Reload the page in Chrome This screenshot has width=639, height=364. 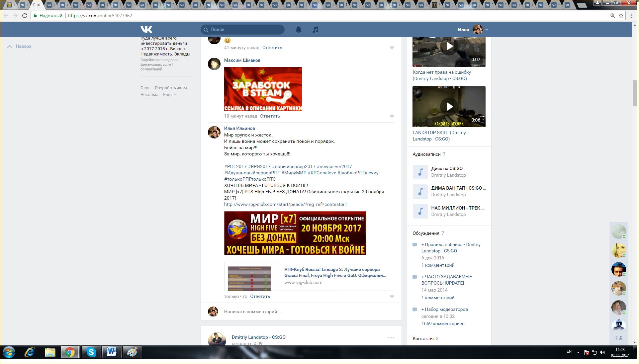pos(25,16)
